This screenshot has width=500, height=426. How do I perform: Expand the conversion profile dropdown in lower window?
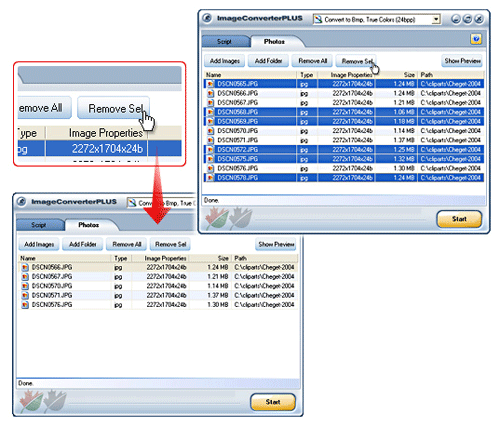tap(161, 203)
